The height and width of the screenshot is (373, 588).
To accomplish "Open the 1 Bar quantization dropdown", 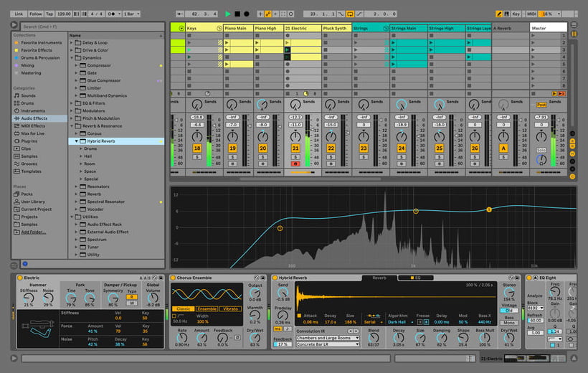I will pos(131,14).
